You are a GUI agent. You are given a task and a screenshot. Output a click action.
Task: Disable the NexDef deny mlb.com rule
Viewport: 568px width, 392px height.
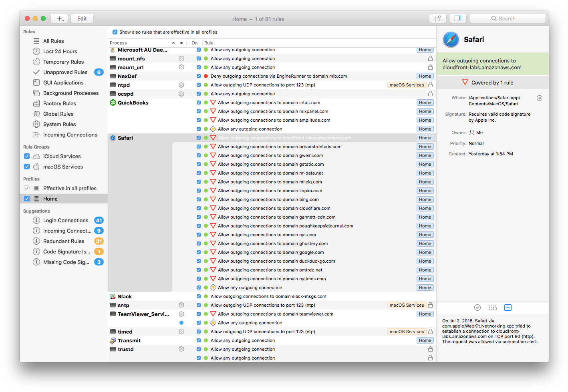(199, 76)
